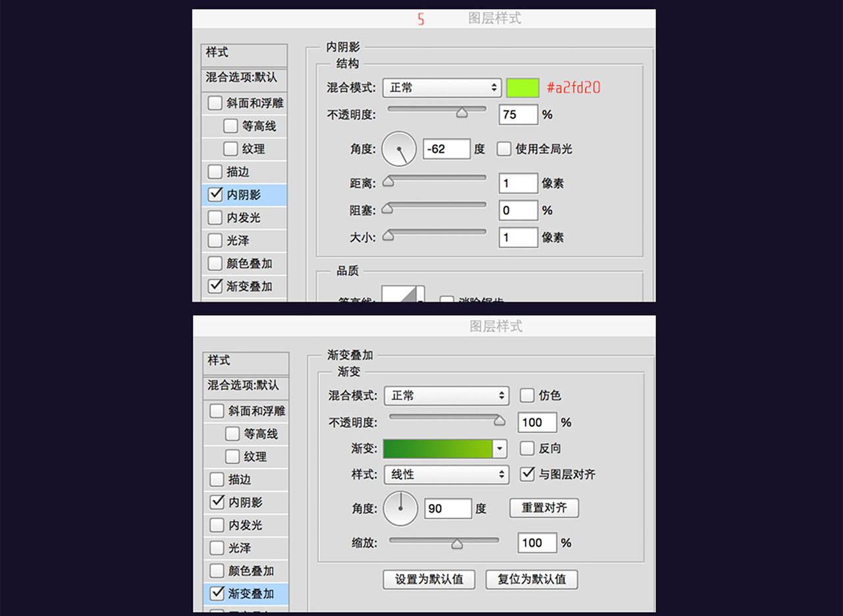The width and height of the screenshot is (843, 616).
Task: Click the green gradient preview bar
Action: click(438, 449)
